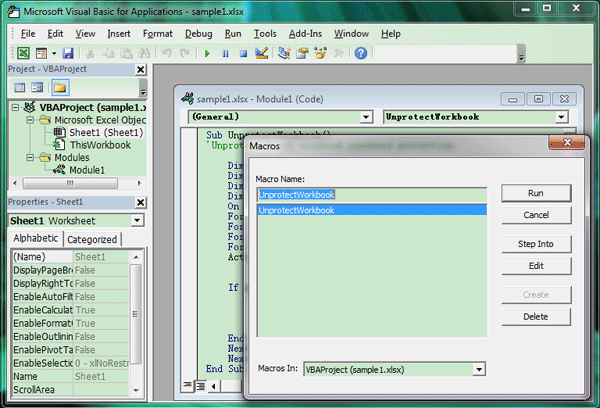Open the Macros In dropdown
Image resolution: width=600 pixels, height=408 pixels.
point(479,370)
